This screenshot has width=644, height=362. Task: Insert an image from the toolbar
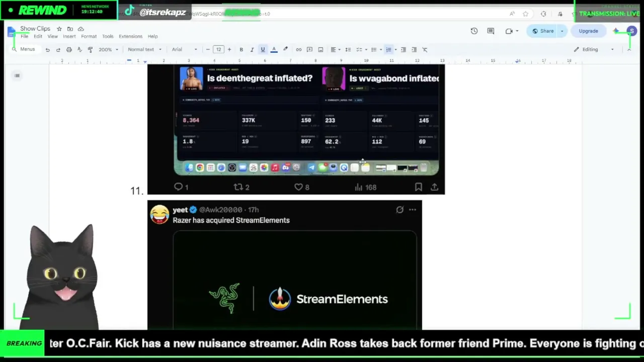tap(320, 50)
